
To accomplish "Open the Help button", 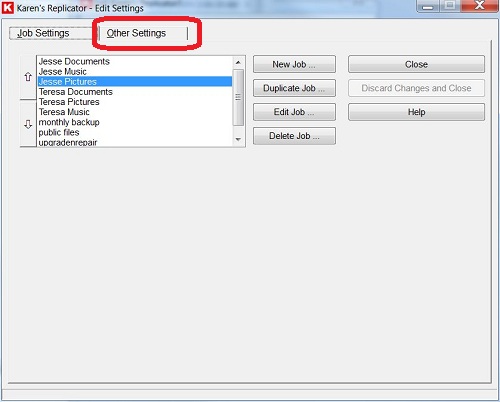I will click(416, 112).
